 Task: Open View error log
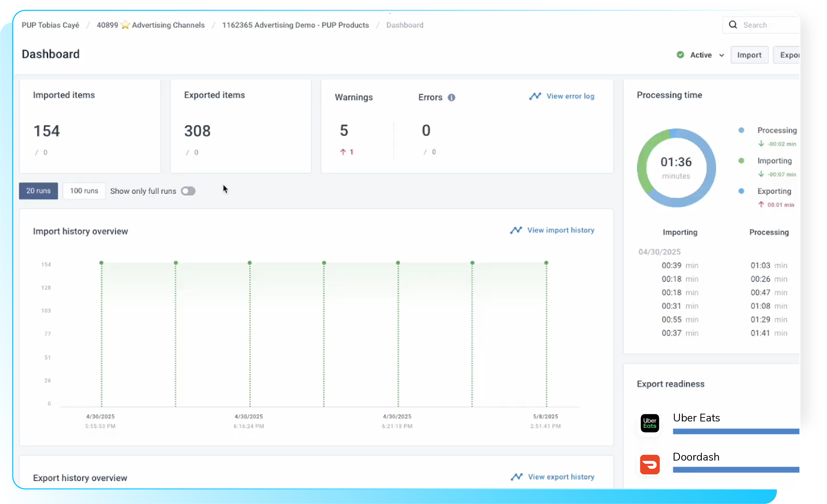pyautogui.click(x=570, y=96)
